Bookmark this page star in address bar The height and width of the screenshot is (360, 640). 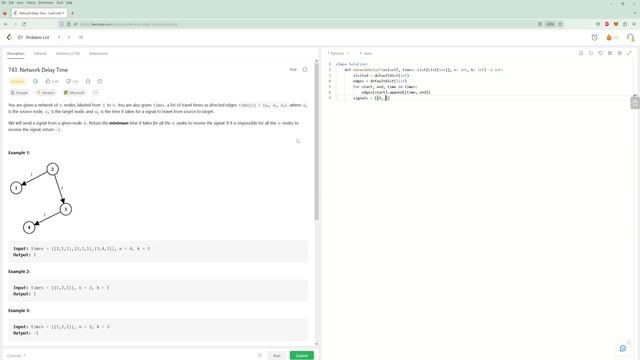pyautogui.click(x=560, y=24)
